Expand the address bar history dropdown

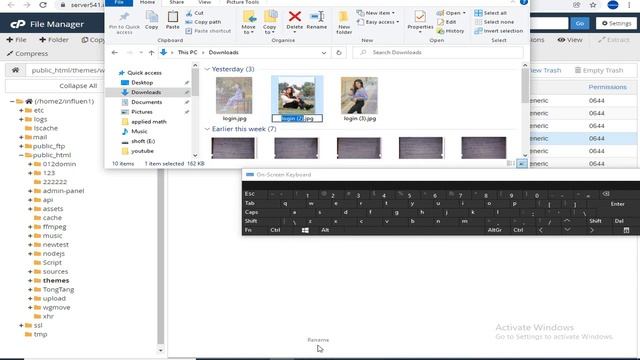point(324,53)
